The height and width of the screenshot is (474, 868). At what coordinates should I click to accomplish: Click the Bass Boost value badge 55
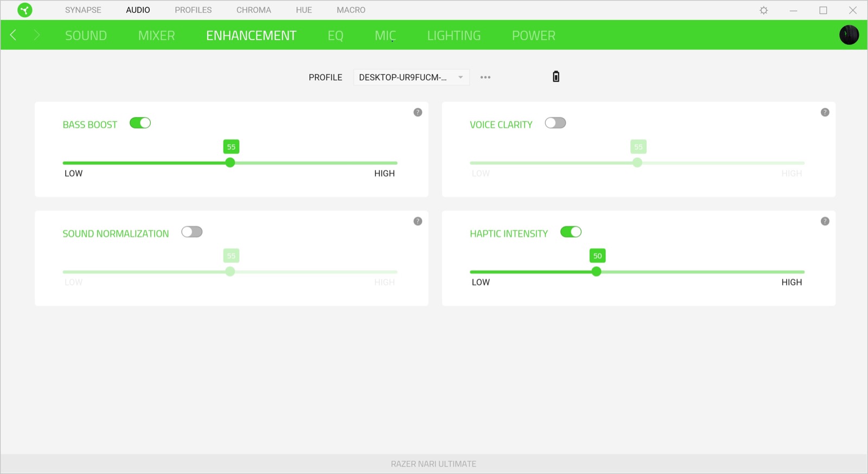pos(231,147)
